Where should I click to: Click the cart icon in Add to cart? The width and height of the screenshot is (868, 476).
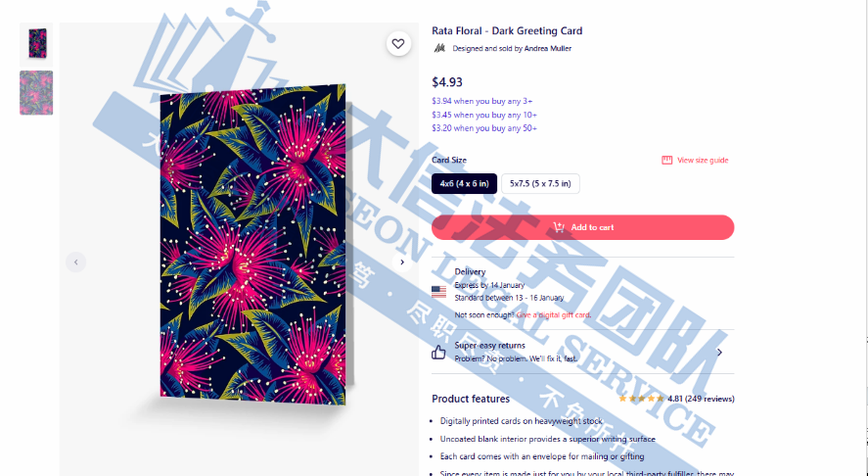point(559,227)
